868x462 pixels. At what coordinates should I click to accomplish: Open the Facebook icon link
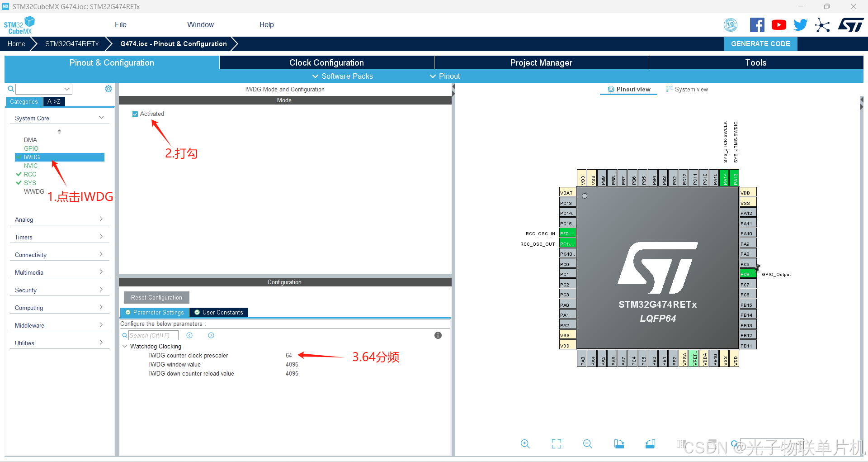(757, 25)
